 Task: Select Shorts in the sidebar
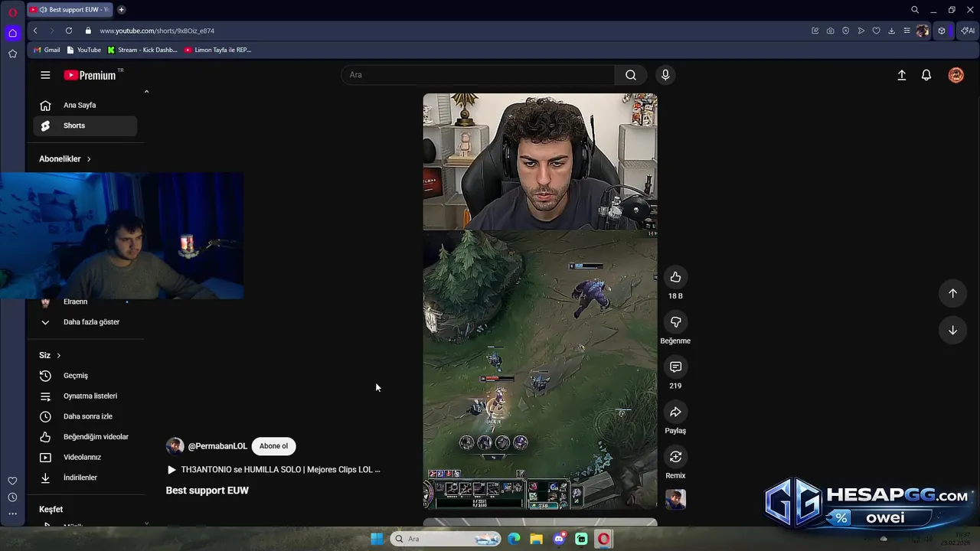(x=85, y=126)
